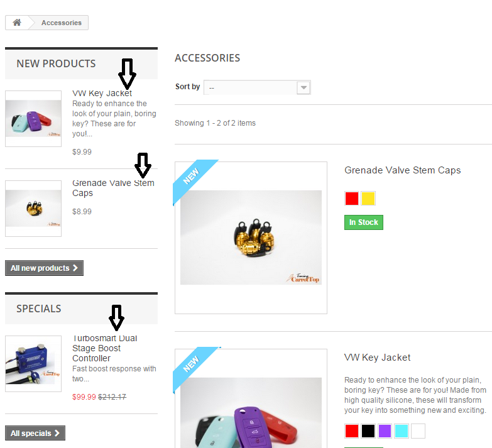
Task: Expand the Sort by dropdown arrow
Action: pos(303,87)
